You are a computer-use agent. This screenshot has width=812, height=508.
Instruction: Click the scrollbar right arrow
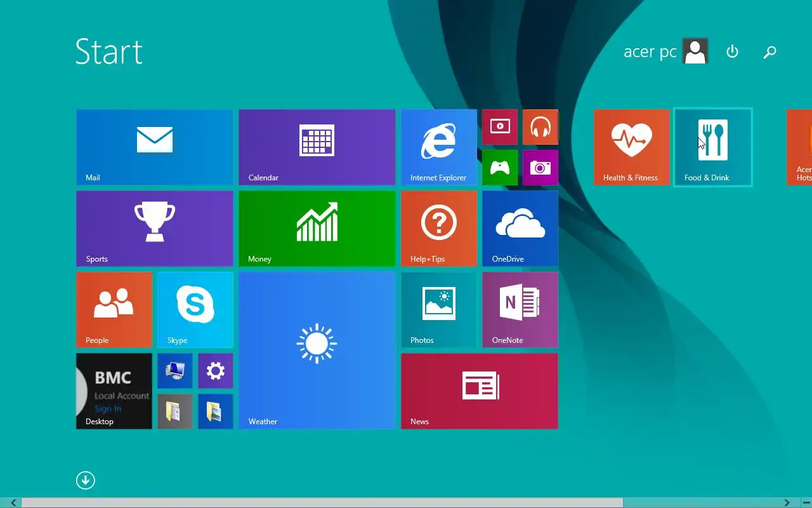(x=787, y=503)
